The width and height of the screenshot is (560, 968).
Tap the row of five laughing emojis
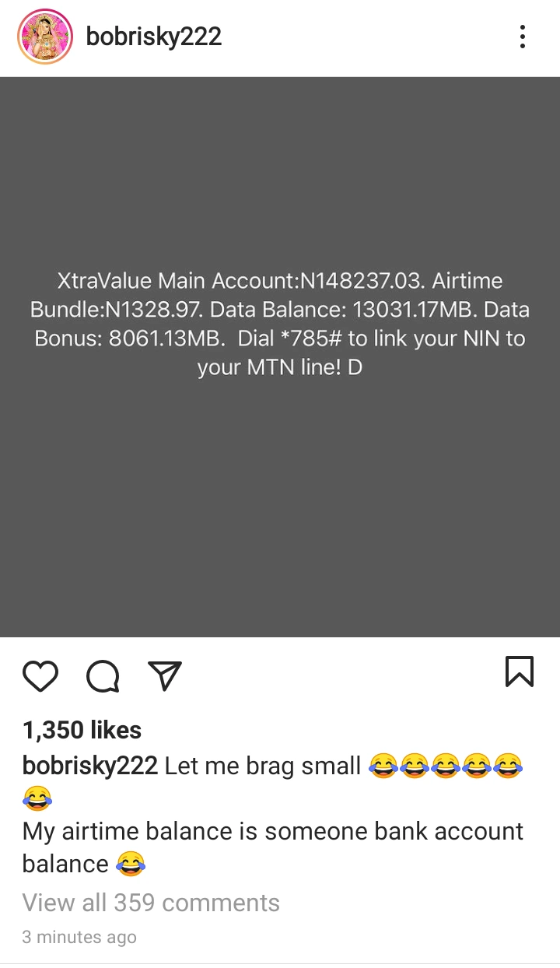click(x=446, y=766)
